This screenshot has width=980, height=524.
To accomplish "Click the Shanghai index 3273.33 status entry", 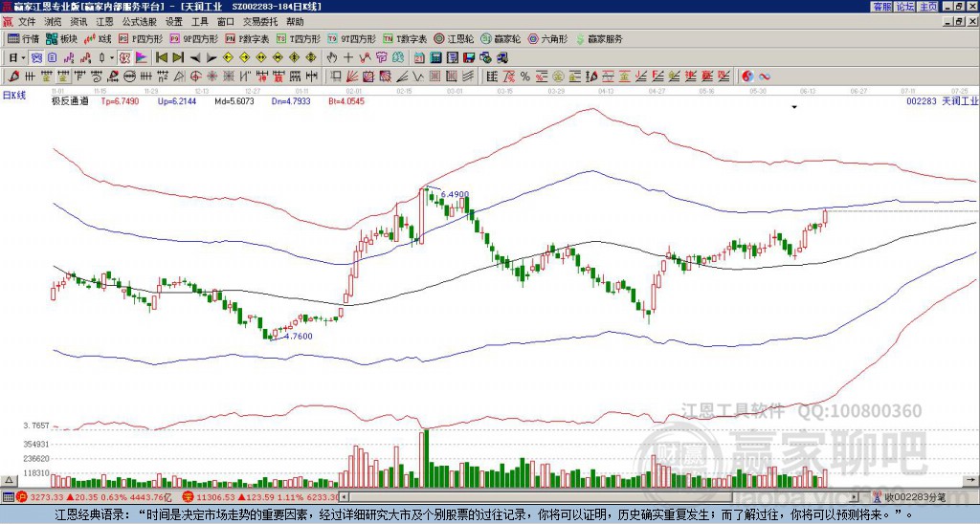I will pos(95,497).
